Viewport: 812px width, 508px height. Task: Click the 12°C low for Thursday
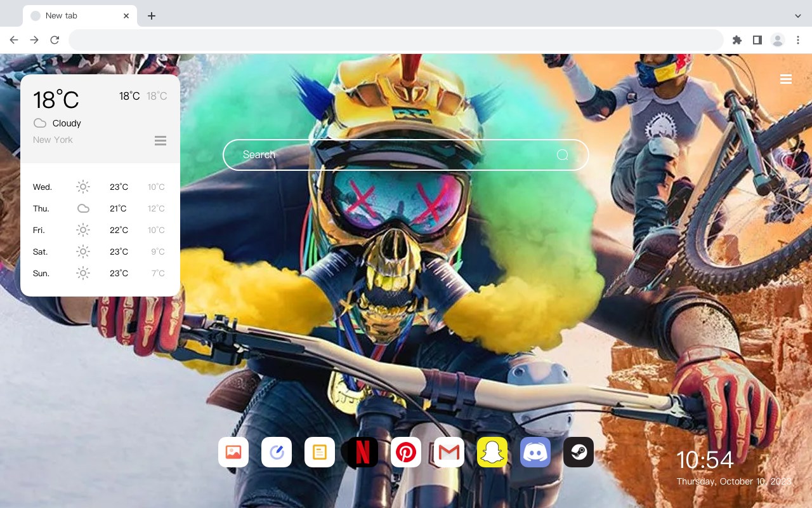click(156, 209)
